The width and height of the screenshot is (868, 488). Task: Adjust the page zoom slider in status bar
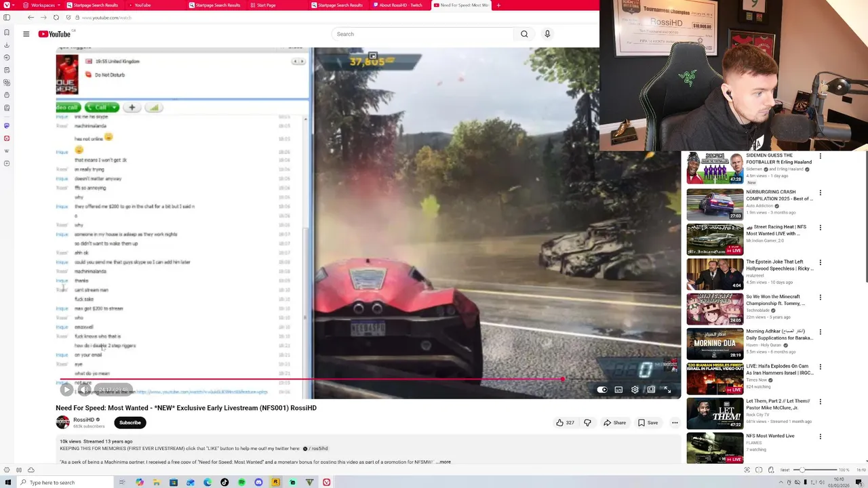coord(814,470)
